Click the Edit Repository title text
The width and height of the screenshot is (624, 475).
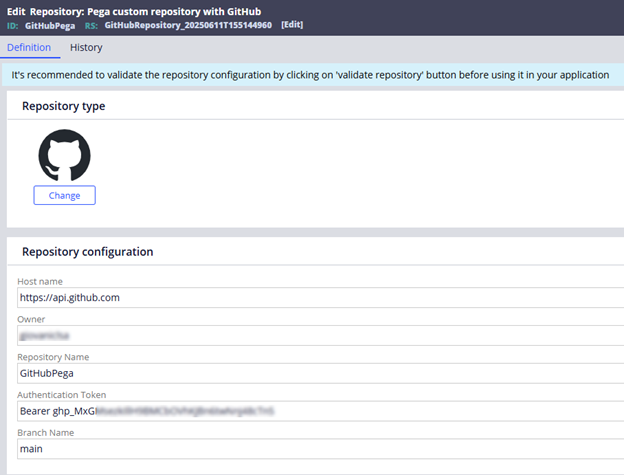pyautogui.click(x=134, y=12)
